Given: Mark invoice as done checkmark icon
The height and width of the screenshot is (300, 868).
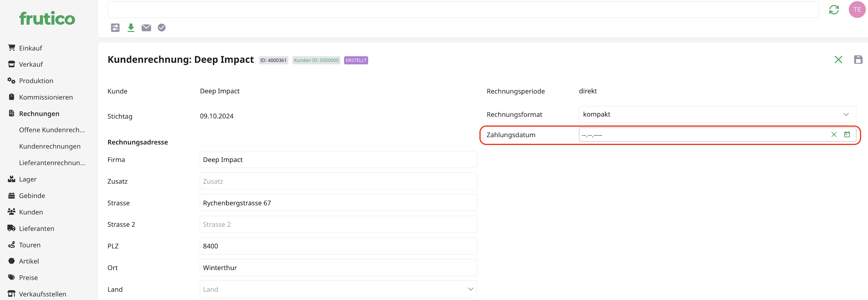Looking at the screenshot, I should point(162,28).
